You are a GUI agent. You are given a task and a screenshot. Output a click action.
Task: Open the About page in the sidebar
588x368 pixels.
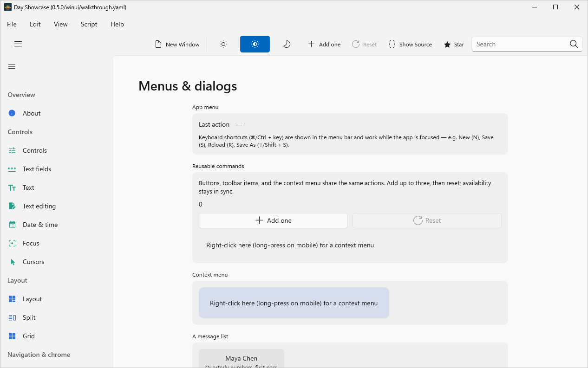point(56,113)
